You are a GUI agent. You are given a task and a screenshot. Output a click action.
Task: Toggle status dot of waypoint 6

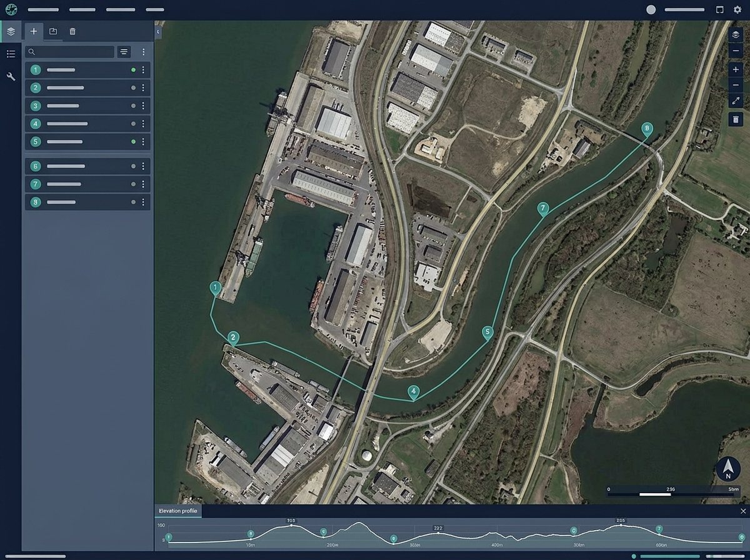[133, 166]
